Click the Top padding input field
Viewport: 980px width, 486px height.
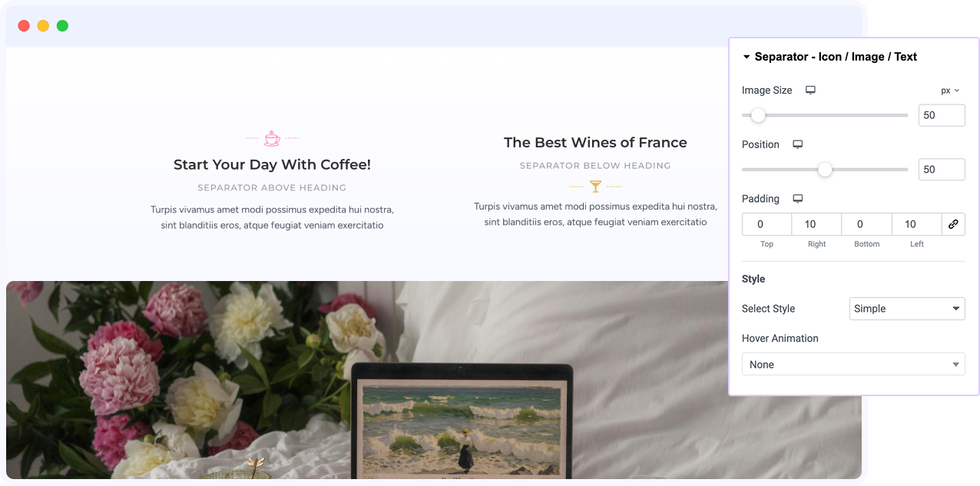[766, 224]
